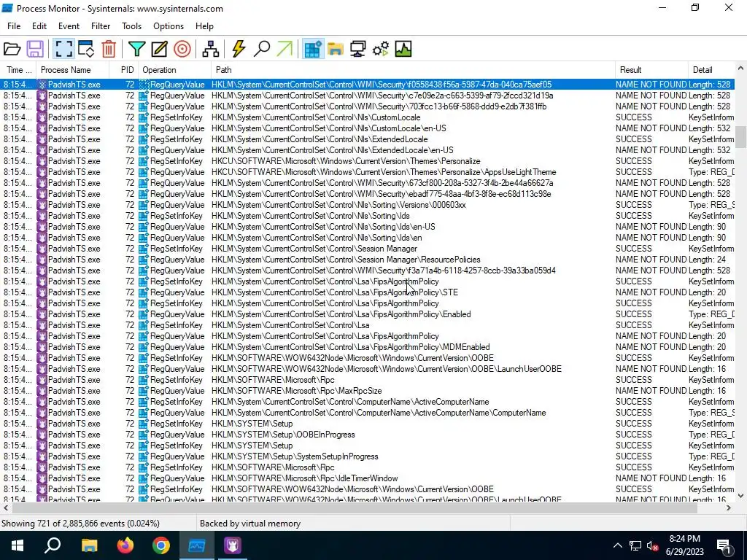Select the Rpc\MaxRpcSize row
Image resolution: width=747 pixels, height=560 pixels.
pos(367,391)
